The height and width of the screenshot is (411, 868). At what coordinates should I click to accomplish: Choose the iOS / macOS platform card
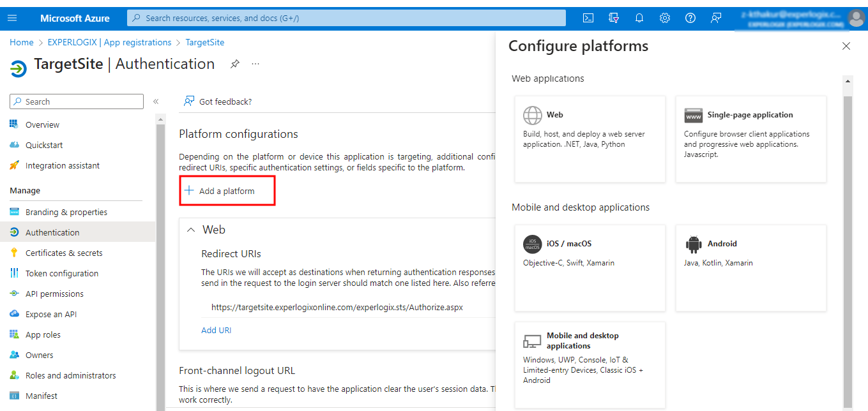[590, 268]
